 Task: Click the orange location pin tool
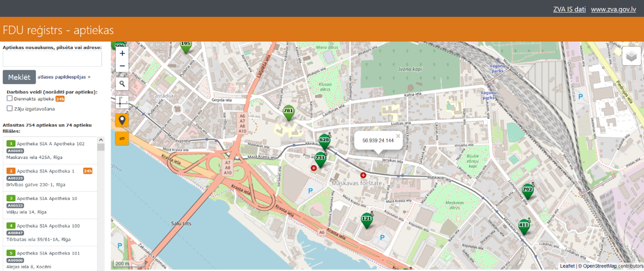(122, 120)
